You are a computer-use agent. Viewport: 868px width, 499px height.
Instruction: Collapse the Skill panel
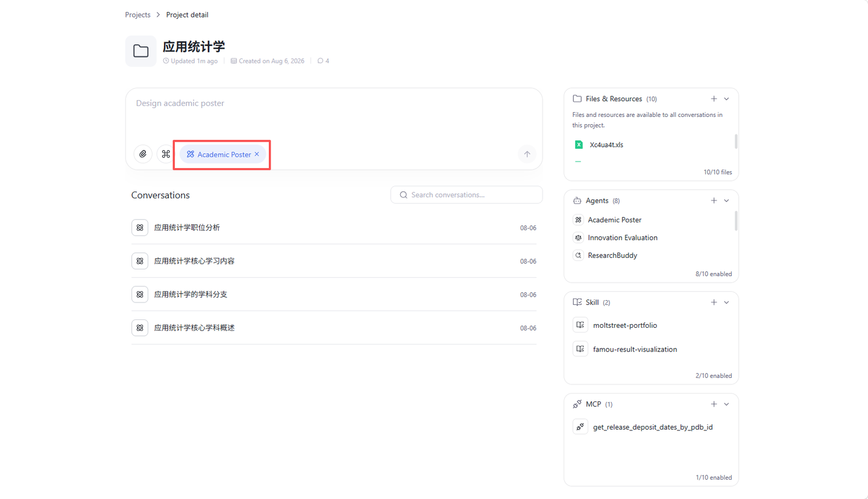(726, 303)
